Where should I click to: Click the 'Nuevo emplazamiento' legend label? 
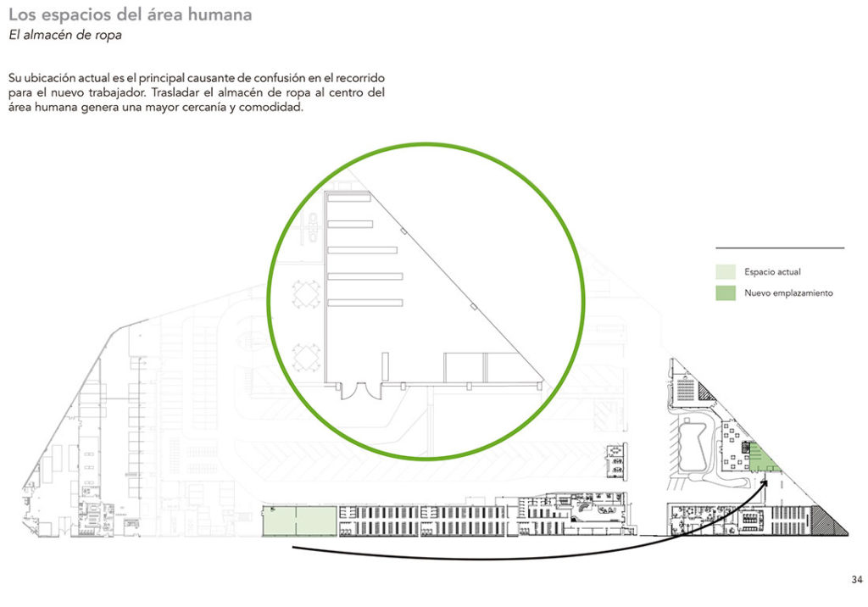coord(788,293)
